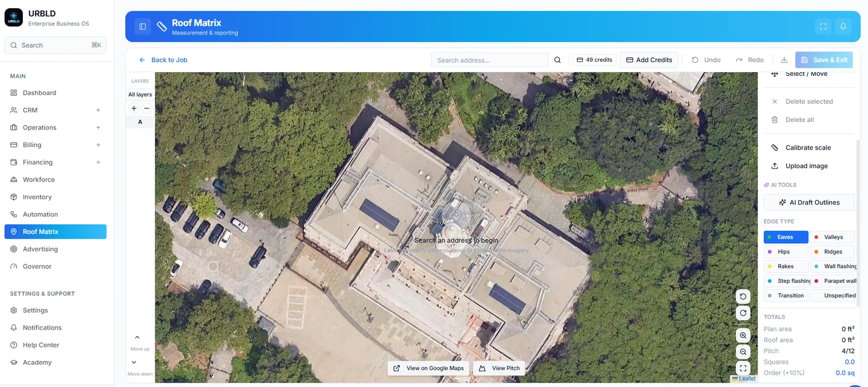Click the 49 credits indicator

click(594, 60)
